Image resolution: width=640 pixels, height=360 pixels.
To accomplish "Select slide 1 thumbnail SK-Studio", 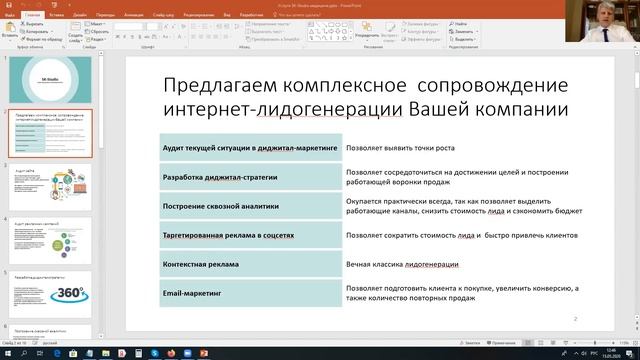I will (50, 80).
